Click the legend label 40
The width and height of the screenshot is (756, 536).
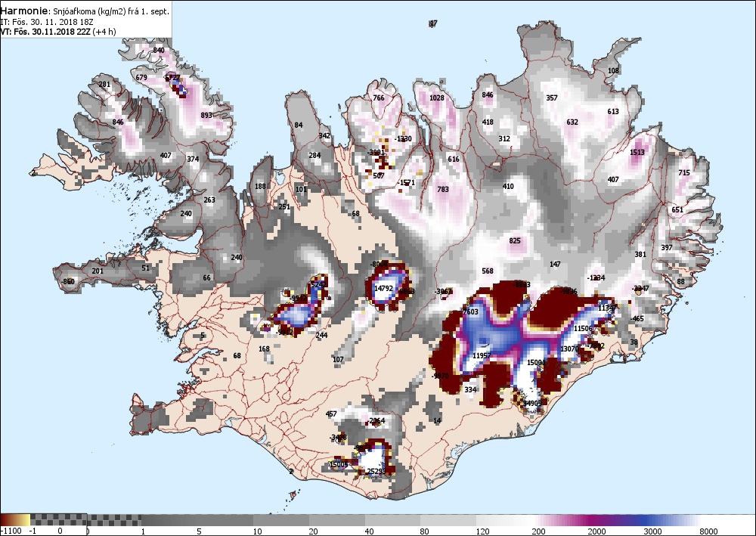click(370, 531)
